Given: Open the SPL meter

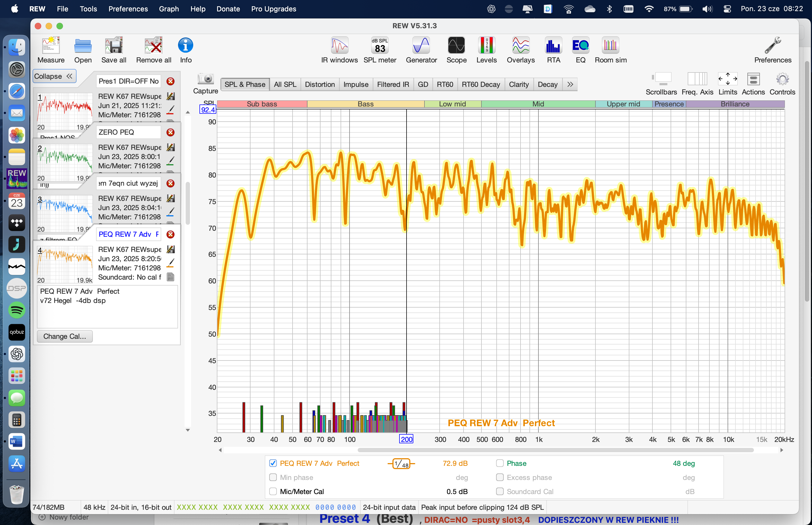Looking at the screenshot, I should tap(380, 50).
